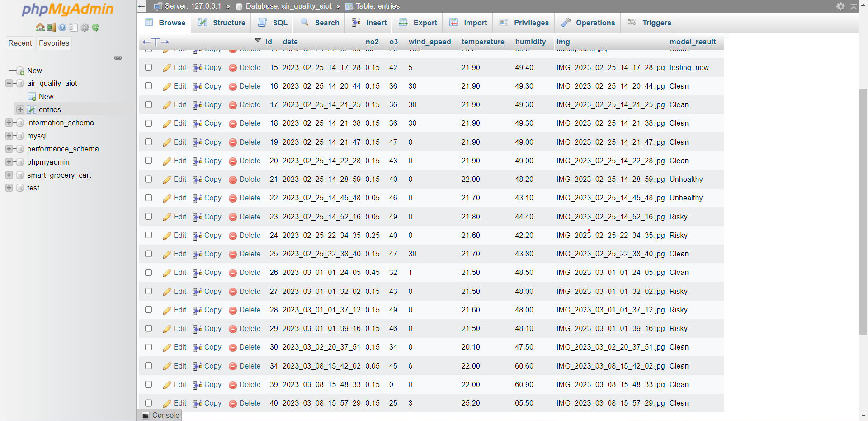Click the phpMyAdmin home icon

[x=40, y=27]
